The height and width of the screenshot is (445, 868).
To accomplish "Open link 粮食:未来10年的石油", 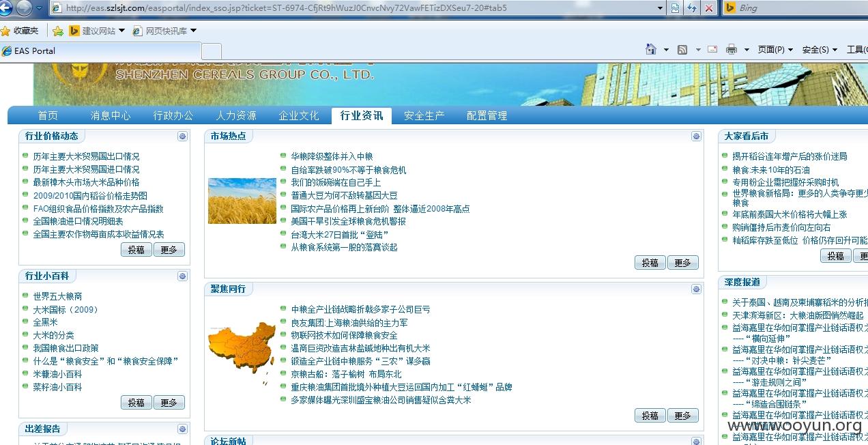I will pyautogui.click(x=771, y=170).
